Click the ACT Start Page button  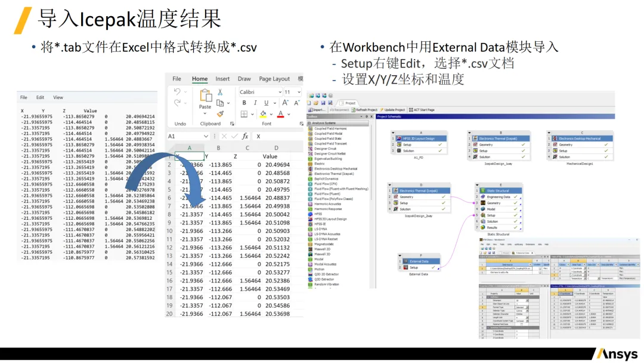point(422,110)
